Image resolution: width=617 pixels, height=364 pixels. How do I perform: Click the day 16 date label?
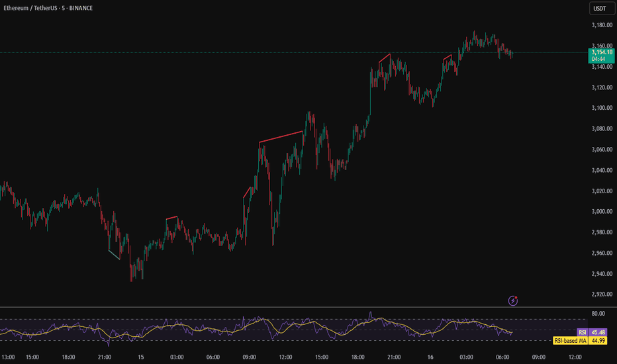pyautogui.click(x=430, y=357)
